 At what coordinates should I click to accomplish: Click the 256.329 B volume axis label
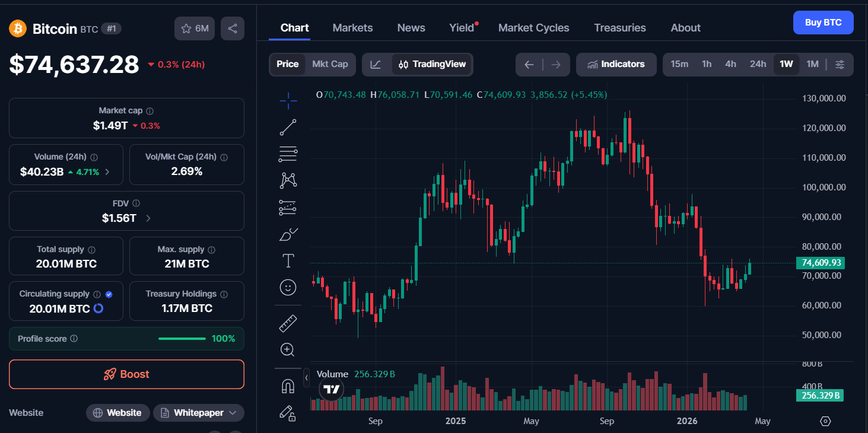point(821,395)
